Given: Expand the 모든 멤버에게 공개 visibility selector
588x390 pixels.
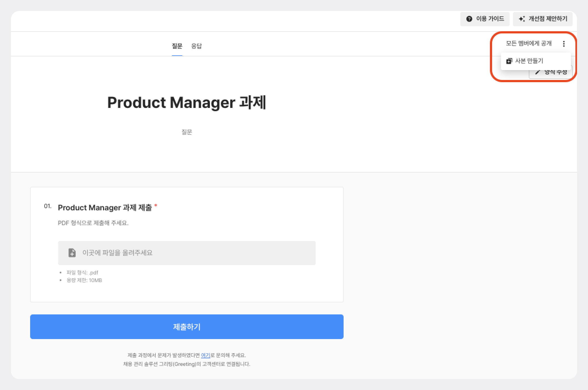Looking at the screenshot, I should tap(528, 43).
